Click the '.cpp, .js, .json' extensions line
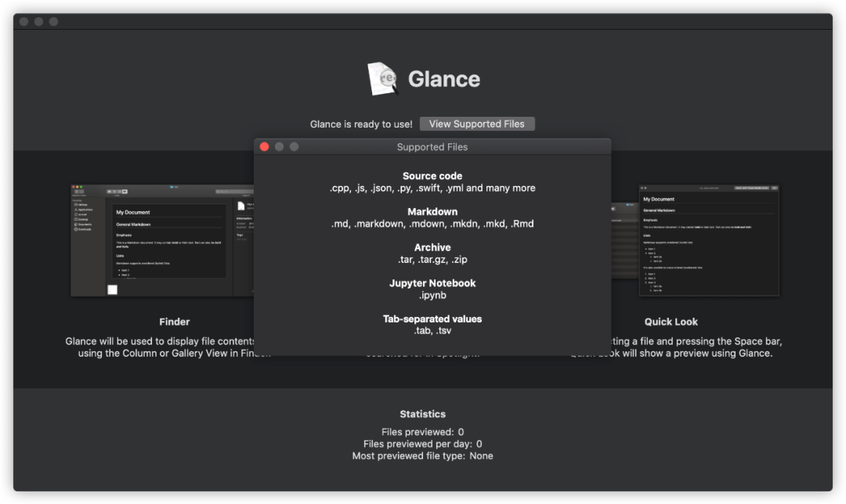The width and height of the screenshot is (846, 504). [432, 188]
